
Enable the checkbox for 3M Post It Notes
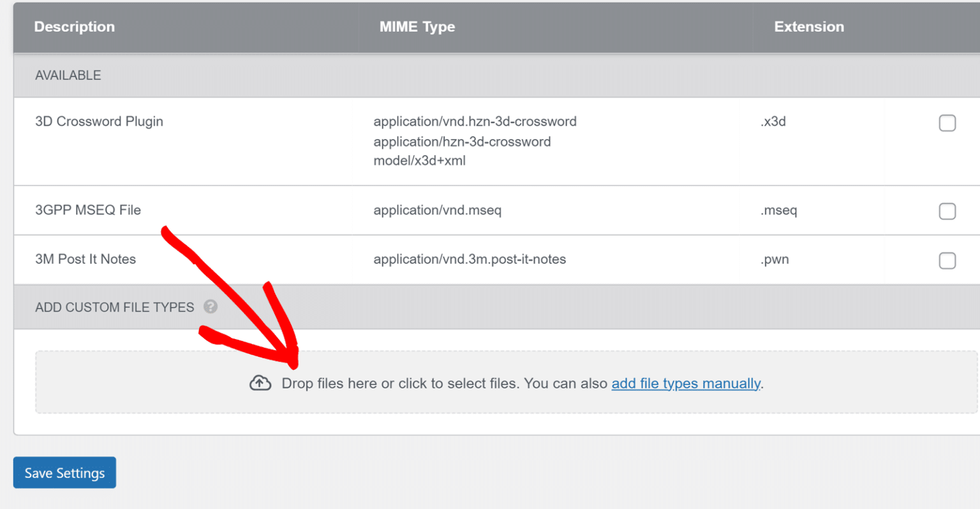tap(947, 261)
